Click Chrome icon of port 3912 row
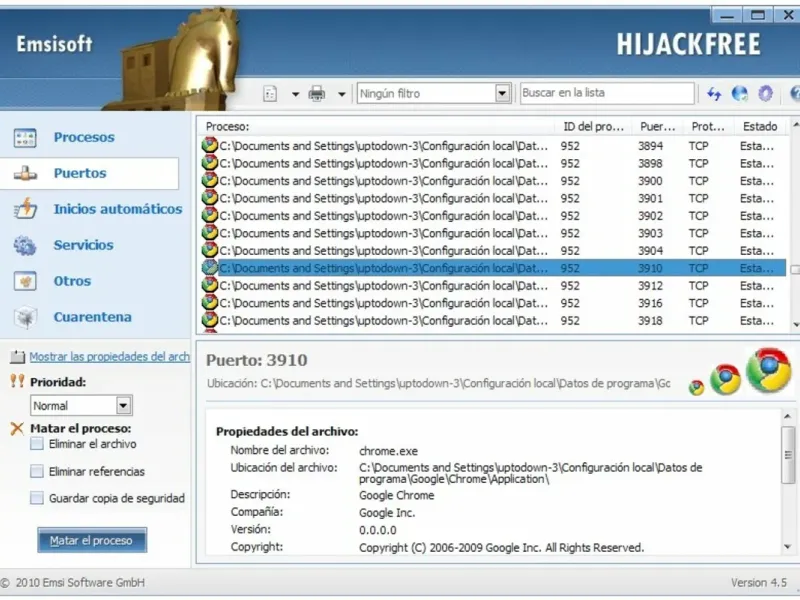The height and width of the screenshot is (600, 800). 210,285
